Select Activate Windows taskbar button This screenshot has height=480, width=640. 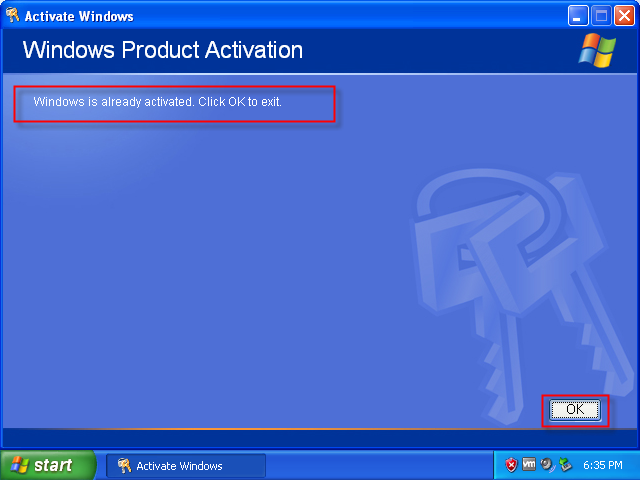tap(186, 465)
